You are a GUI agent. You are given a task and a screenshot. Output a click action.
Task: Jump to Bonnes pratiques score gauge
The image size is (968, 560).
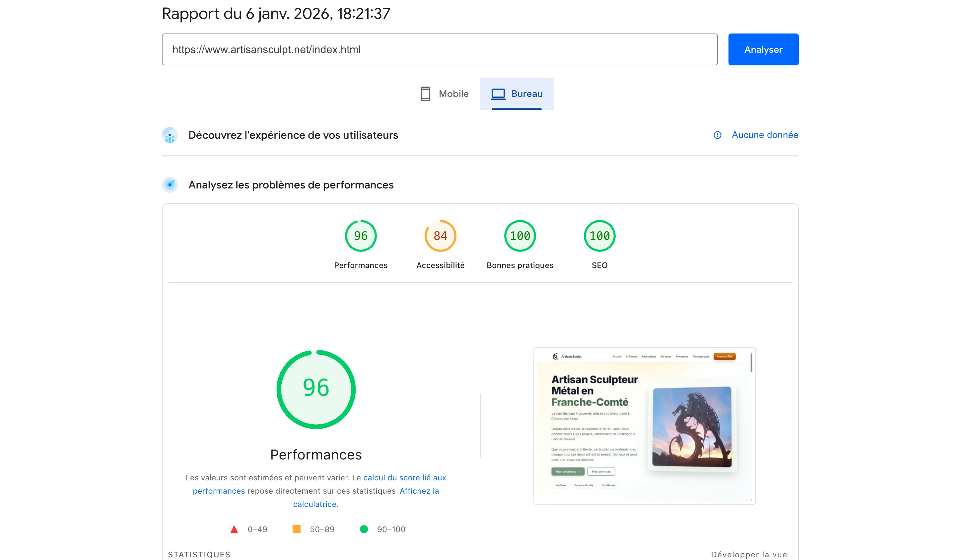[520, 236]
